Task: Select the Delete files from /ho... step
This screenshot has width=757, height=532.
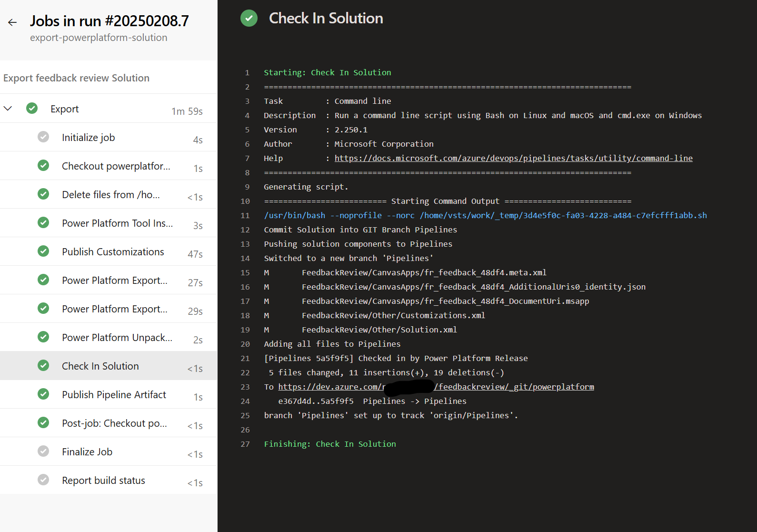Action: pyautogui.click(x=110, y=194)
